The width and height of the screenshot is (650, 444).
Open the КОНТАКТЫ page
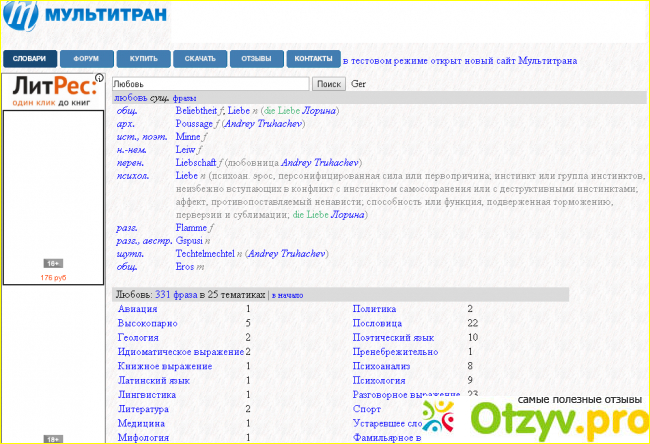tap(313, 59)
